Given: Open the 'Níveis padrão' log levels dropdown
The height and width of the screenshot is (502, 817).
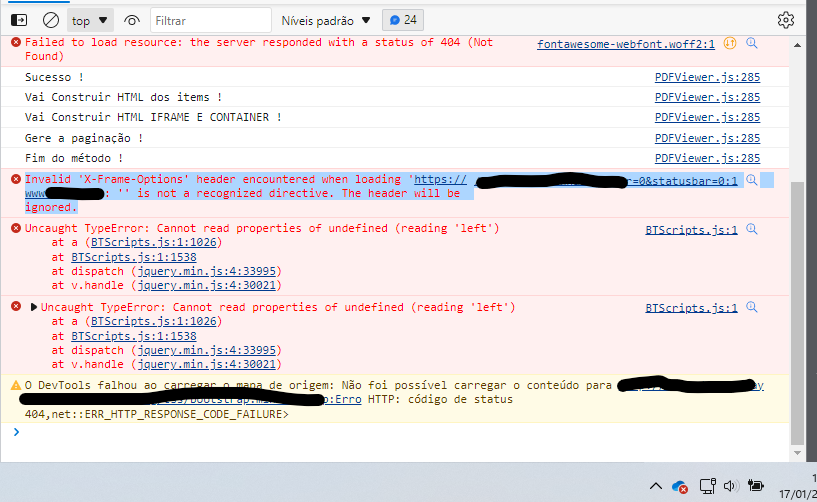Looking at the screenshot, I should pyautogui.click(x=326, y=20).
